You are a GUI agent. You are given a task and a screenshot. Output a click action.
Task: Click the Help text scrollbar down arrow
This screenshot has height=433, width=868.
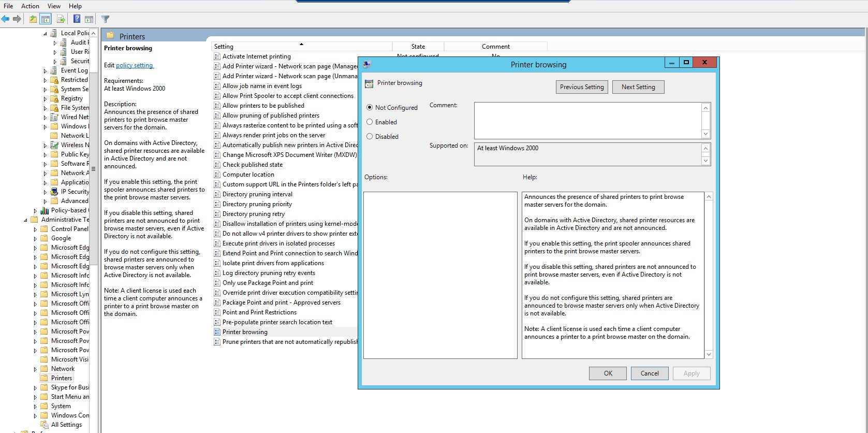coord(709,355)
